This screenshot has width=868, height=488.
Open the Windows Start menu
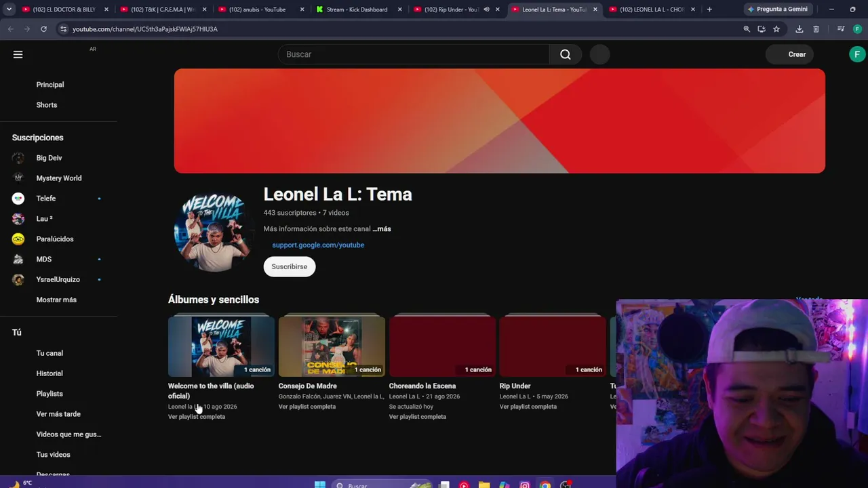pos(320,485)
